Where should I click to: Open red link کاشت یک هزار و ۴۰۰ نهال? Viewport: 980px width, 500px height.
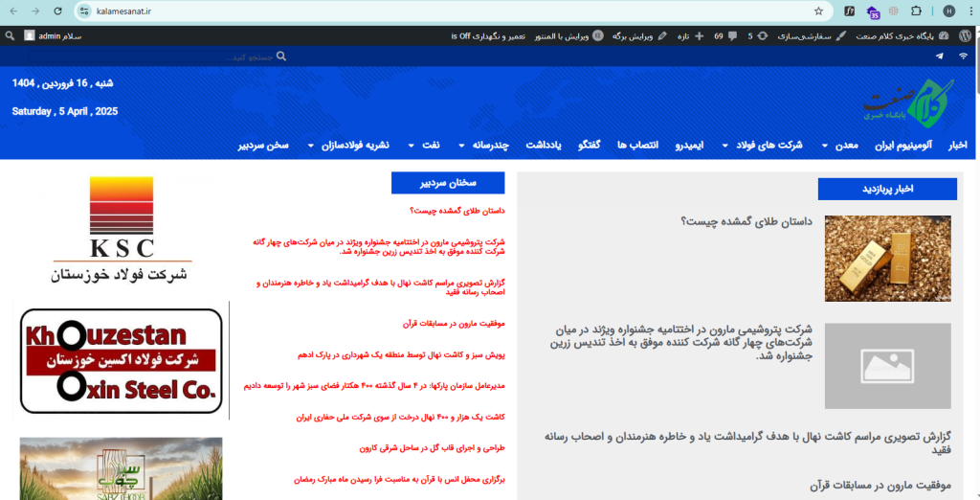click(401, 417)
